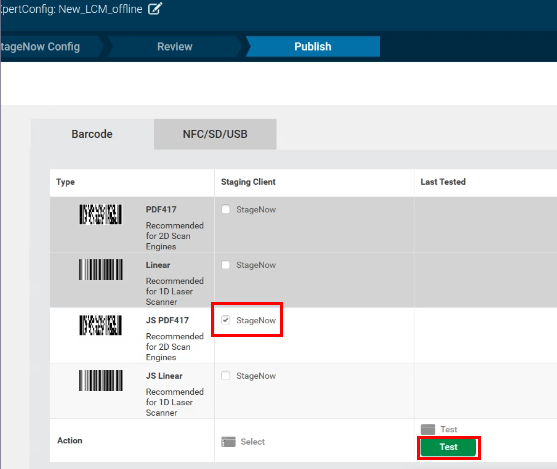Enable StageNow checkbox for PDF417 row

pos(226,209)
